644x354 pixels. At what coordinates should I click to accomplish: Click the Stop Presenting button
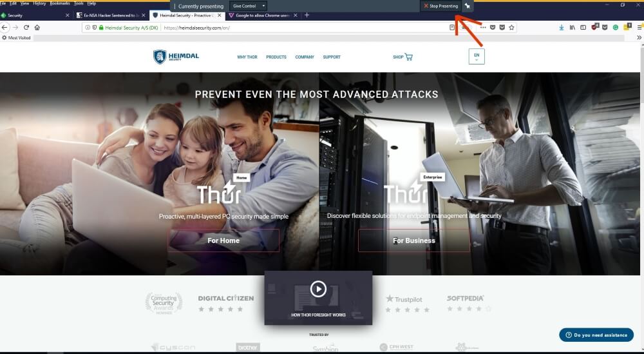click(x=440, y=6)
